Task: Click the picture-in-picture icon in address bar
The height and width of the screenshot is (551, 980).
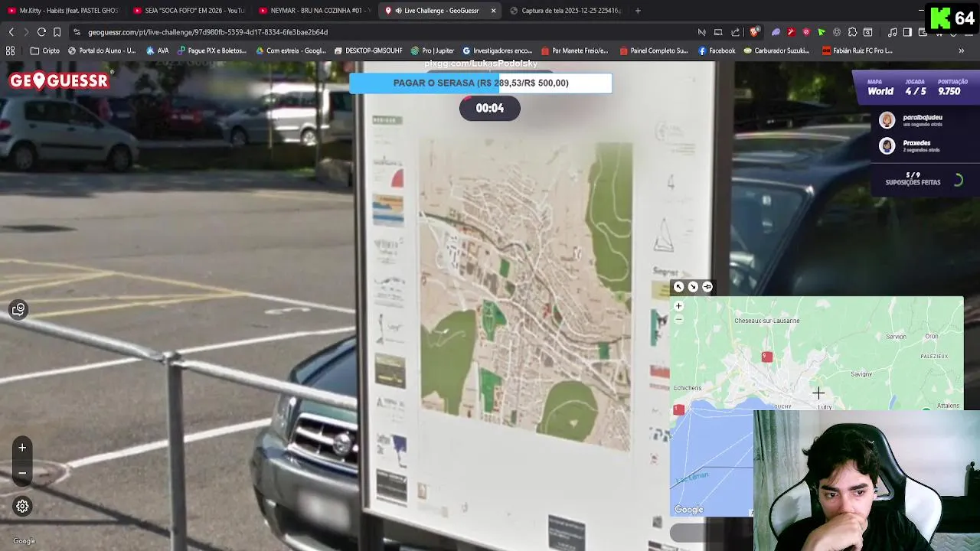Action: coord(718,32)
